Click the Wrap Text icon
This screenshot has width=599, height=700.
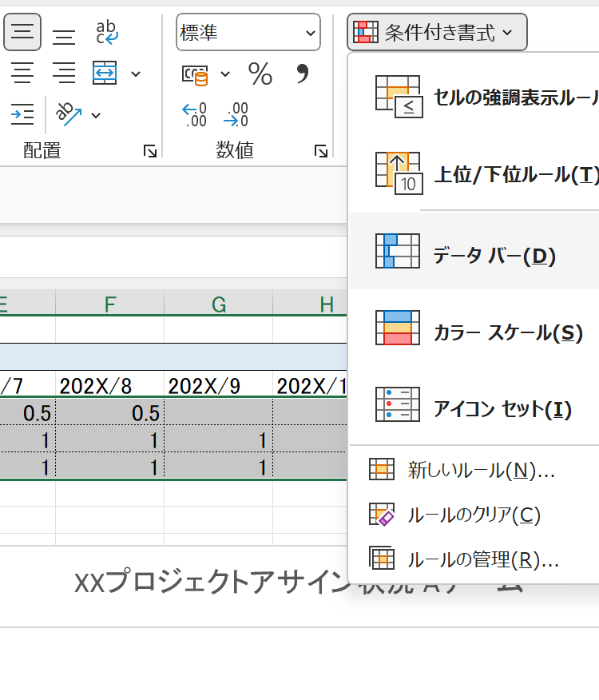[x=106, y=33]
